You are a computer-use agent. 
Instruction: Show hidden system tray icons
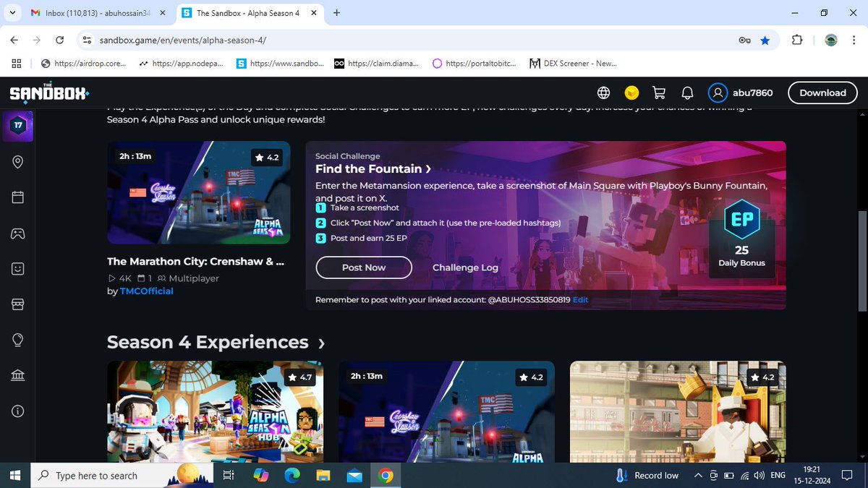click(698, 475)
